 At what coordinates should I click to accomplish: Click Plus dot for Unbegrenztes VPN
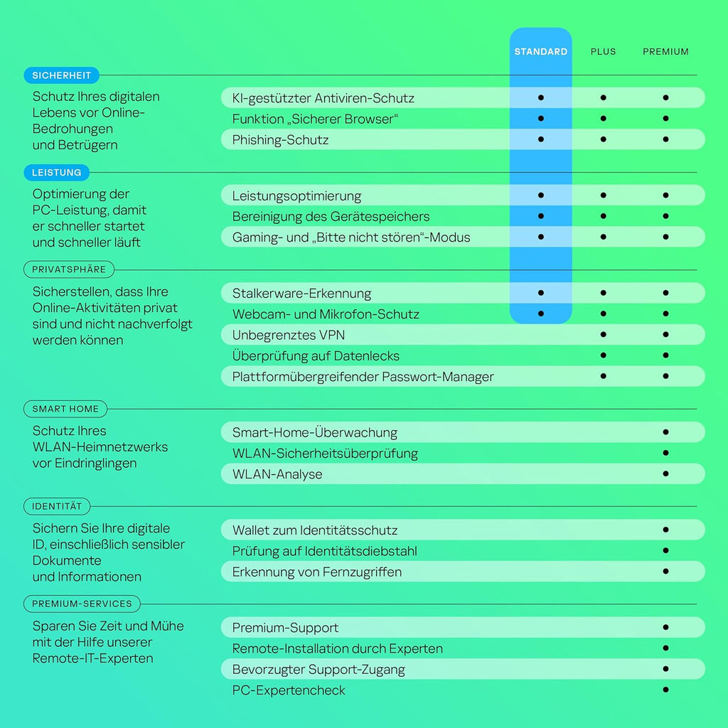pyautogui.click(x=603, y=334)
